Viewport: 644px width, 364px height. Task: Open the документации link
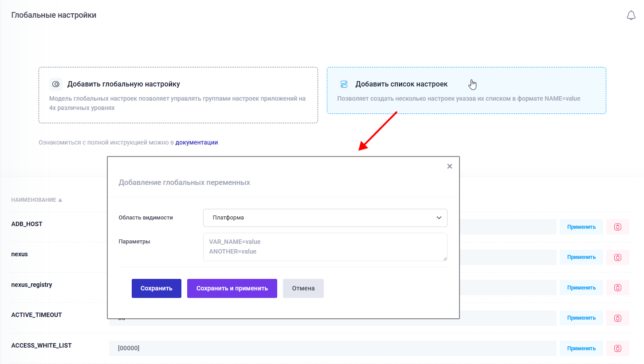[196, 142]
